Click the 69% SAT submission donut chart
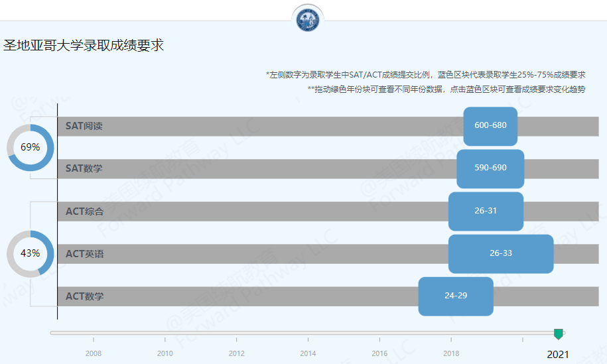The image size is (607, 364). pyautogui.click(x=31, y=147)
